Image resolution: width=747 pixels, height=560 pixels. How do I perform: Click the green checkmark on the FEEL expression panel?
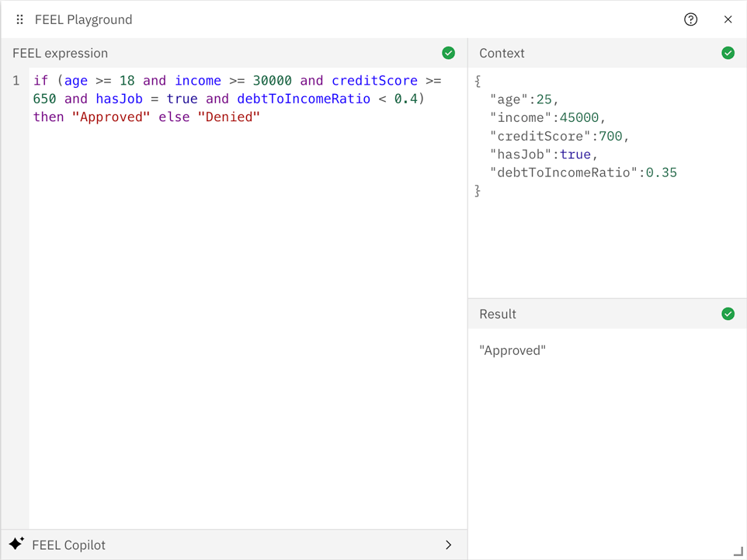(x=449, y=53)
